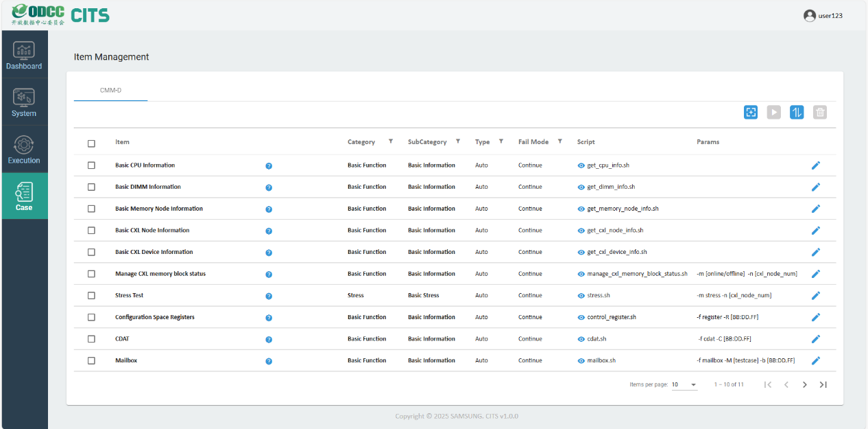
Task: Open help icon for Mailbox
Action: (x=269, y=361)
